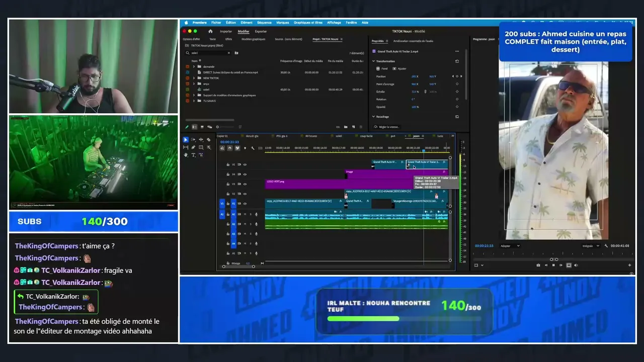Switch to the Importer workspace tab
Viewport: 644px width, 362px height.
[226, 31]
